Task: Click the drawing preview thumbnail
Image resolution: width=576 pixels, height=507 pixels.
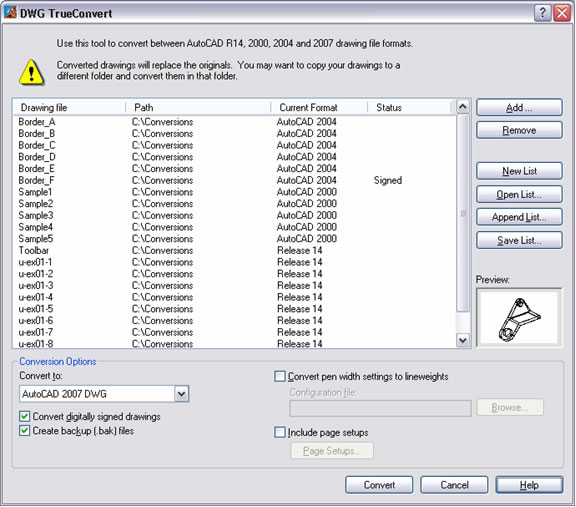Action: click(x=519, y=318)
